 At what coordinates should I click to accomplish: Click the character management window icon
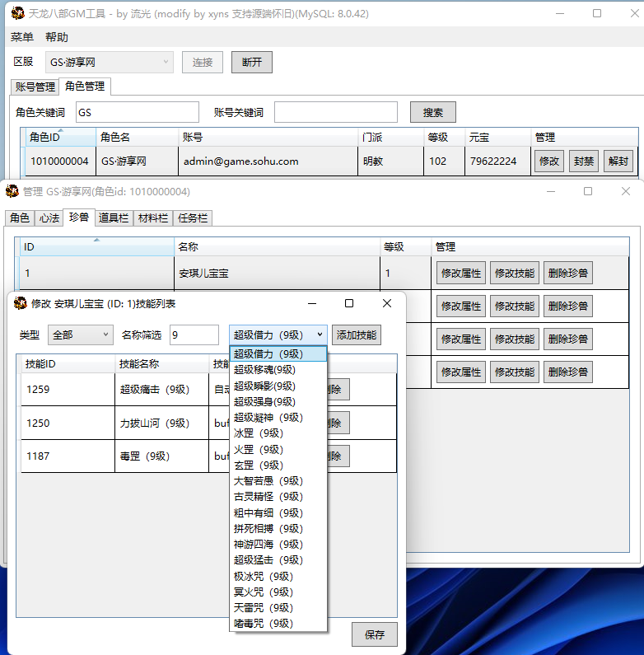tap(12, 192)
